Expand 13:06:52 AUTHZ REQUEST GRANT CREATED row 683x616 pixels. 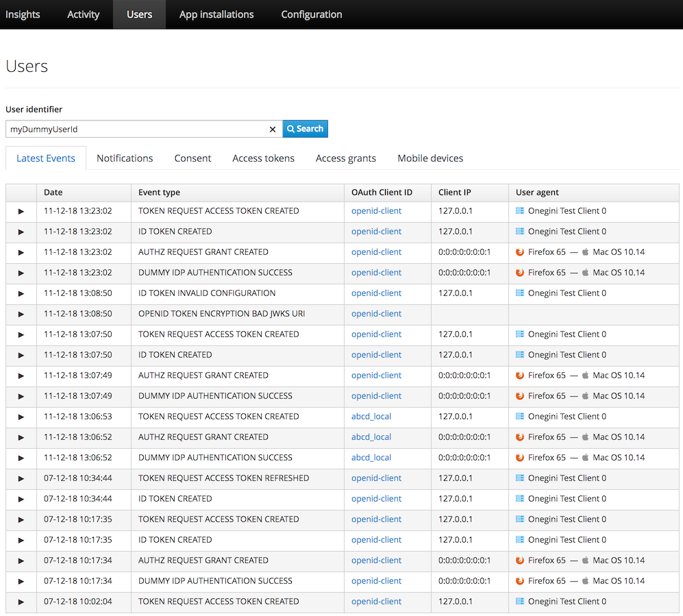coord(21,437)
